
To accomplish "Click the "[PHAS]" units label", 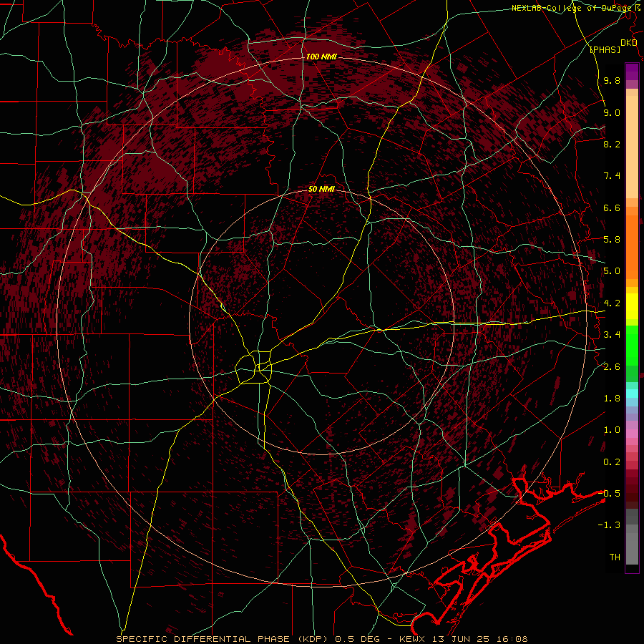I will 605,49.
